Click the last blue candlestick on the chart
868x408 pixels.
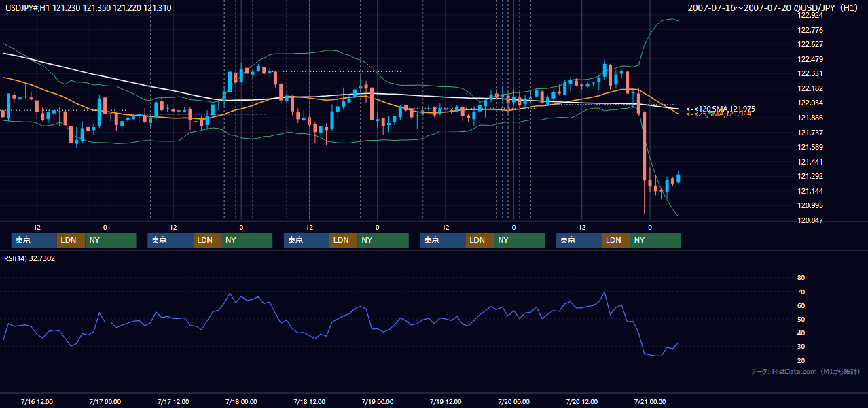click(679, 177)
